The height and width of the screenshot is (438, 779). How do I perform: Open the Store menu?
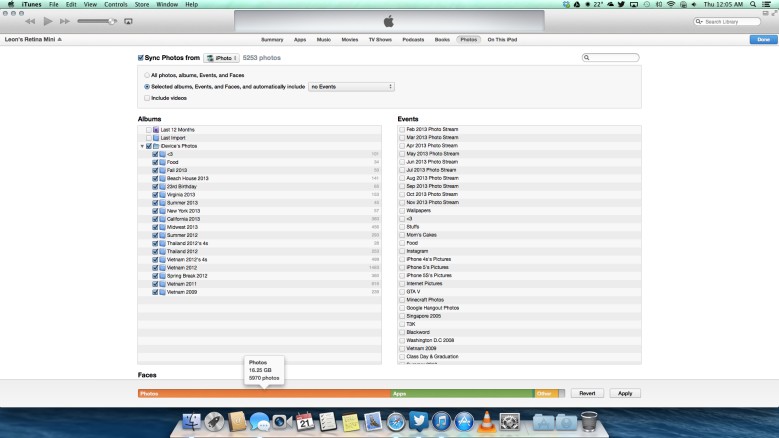click(142, 4)
